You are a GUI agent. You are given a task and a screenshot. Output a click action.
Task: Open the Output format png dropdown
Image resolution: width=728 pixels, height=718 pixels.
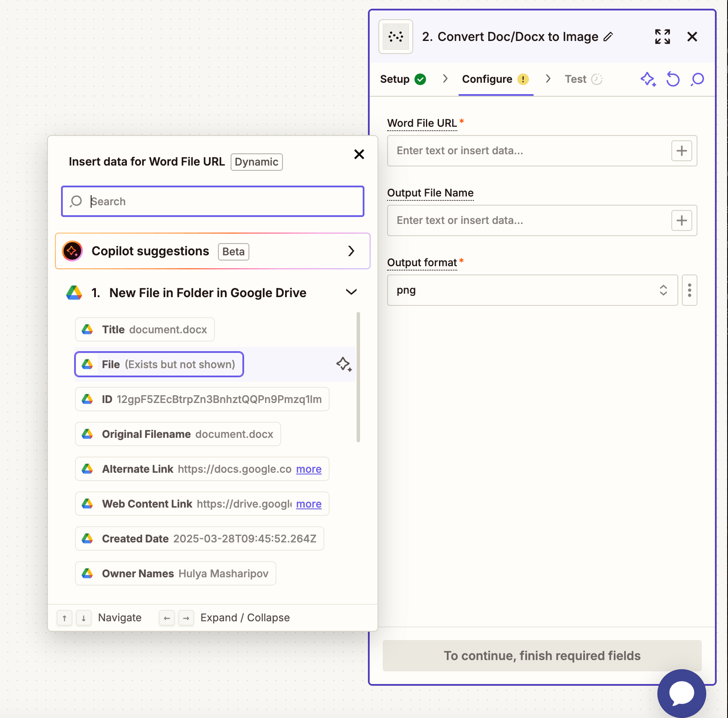[x=532, y=290]
